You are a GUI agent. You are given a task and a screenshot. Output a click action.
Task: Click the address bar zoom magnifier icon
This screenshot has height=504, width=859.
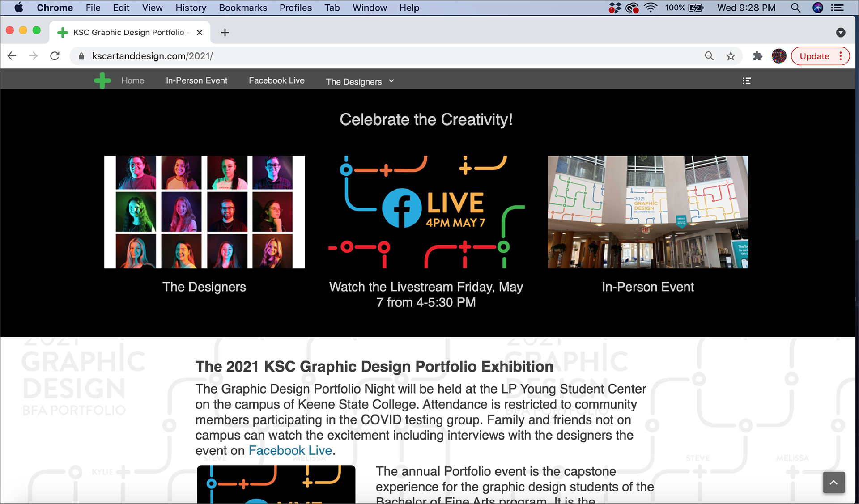(x=709, y=56)
